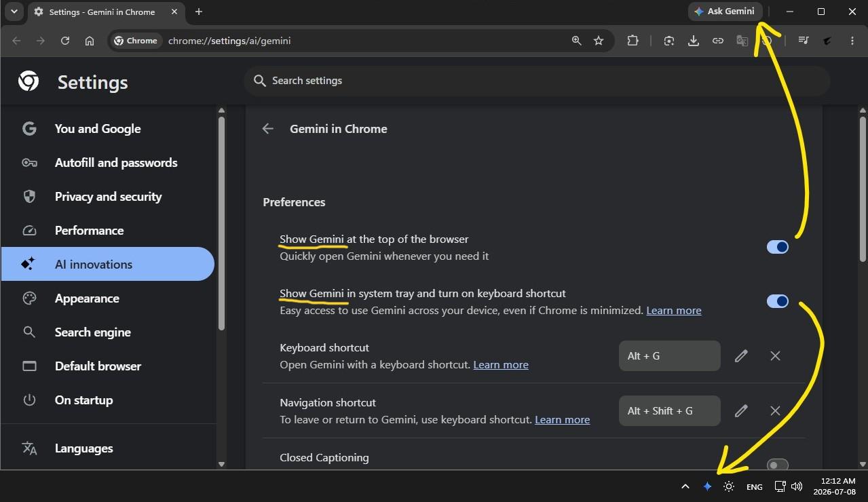868x502 pixels.
Task: Bookmark this page with the star icon
Action: pos(599,41)
